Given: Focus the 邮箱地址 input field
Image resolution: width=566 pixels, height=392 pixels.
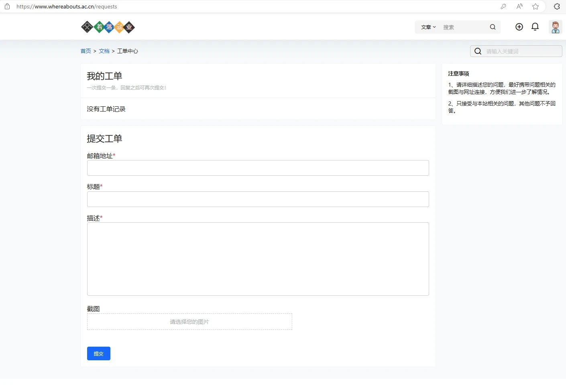Looking at the screenshot, I should coord(258,168).
